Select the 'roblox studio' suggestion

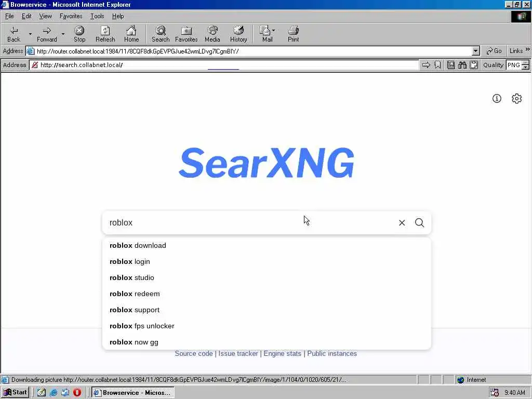point(267,277)
